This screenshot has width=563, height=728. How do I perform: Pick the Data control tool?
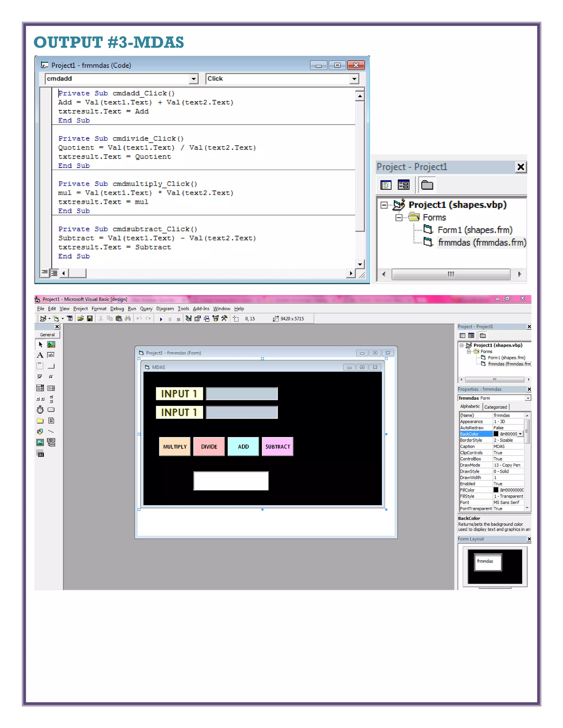[51, 442]
